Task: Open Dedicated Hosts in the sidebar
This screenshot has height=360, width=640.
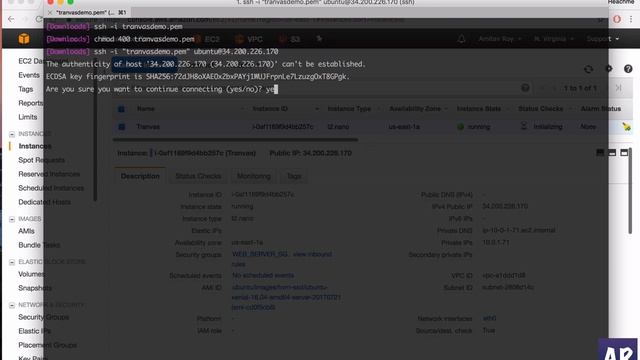Action: [44, 202]
